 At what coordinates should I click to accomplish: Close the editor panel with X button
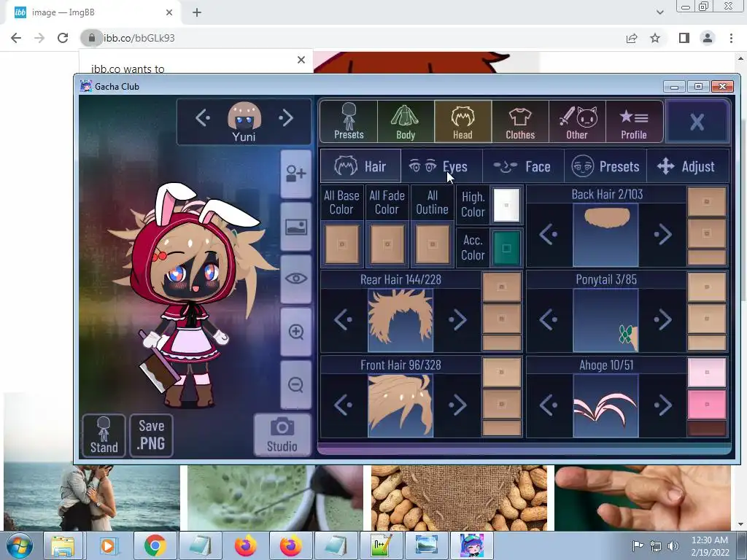(x=697, y=122)
